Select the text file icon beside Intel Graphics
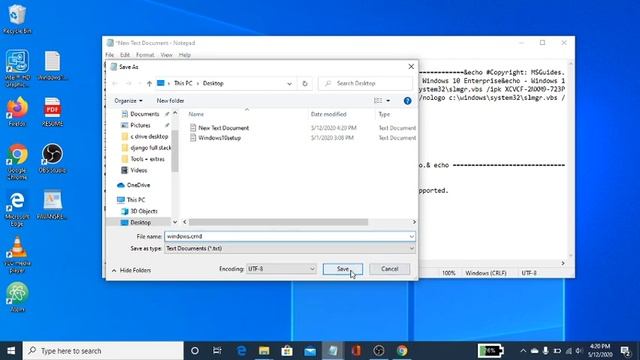 click(x=52, y=65)
